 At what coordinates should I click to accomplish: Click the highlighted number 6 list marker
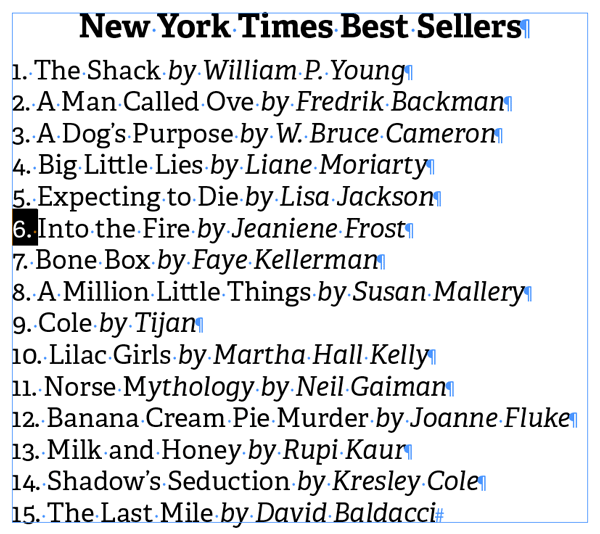[24, 229]
